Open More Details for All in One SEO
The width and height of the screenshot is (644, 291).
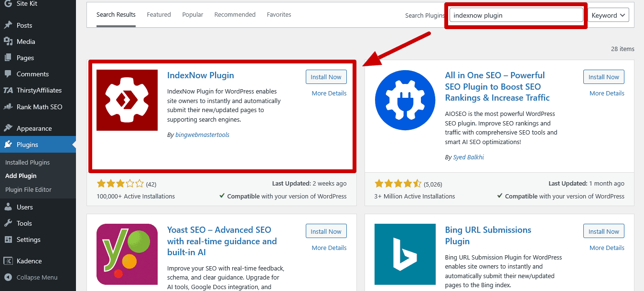click(607, 93)
